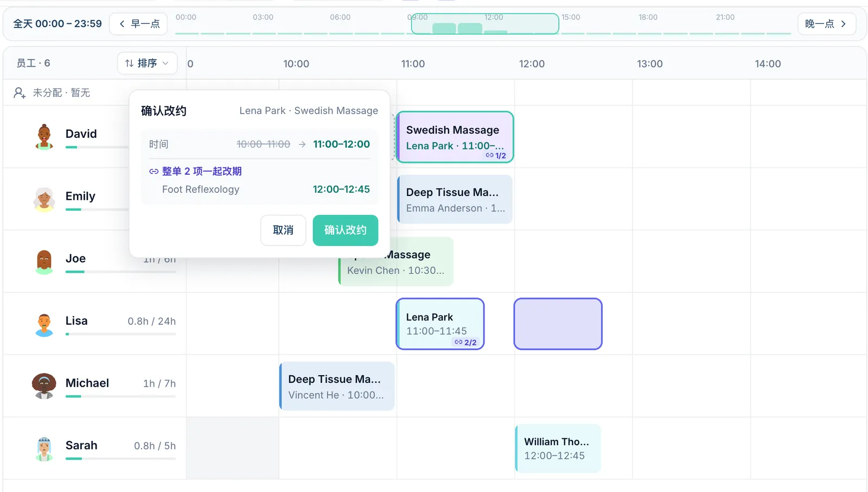This screenshot has width=868, height=492.
Task: Open the 排序 sort dropdown
Action: coord(147,64)
